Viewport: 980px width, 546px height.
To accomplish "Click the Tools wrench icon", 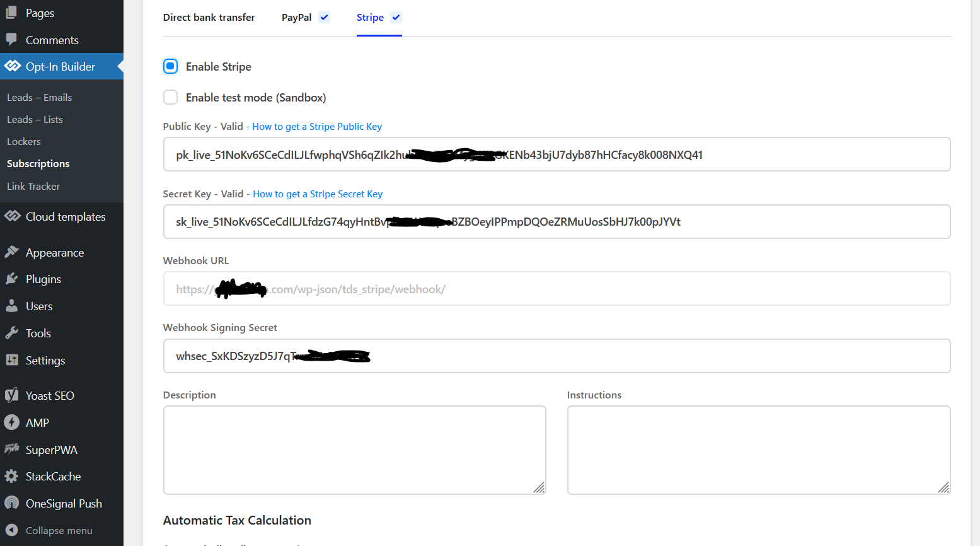I will (11, 333).
